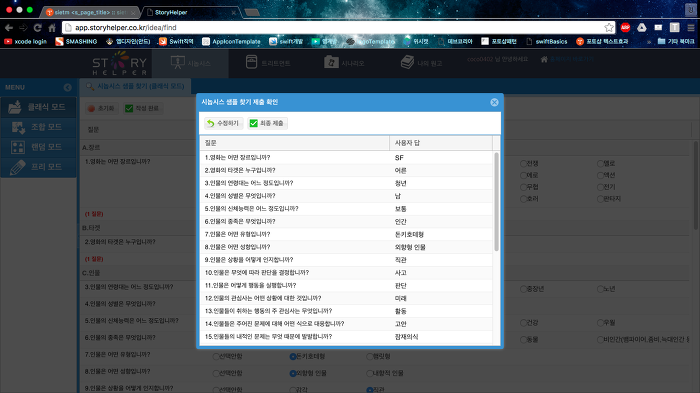This screenshot has height=393, width=700.
Task: Select 프리 모드 in sidebar
Action: pos(39,167)
